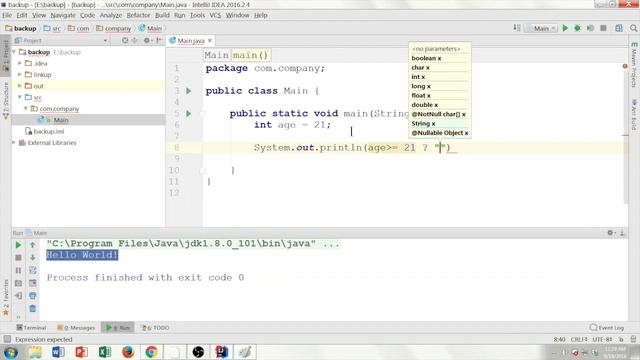Click the toolbar Stop square
The width and height of the screenshot is (640, 360).
pos(603,28)
